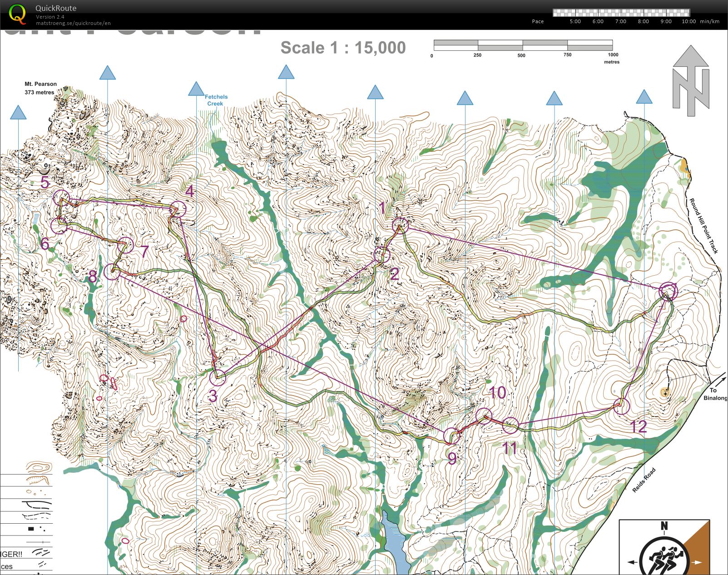Click the QuickRoute title text
The height and width of the screenshot is (575, 728).
pyautogui.click(x=56, y=8)
